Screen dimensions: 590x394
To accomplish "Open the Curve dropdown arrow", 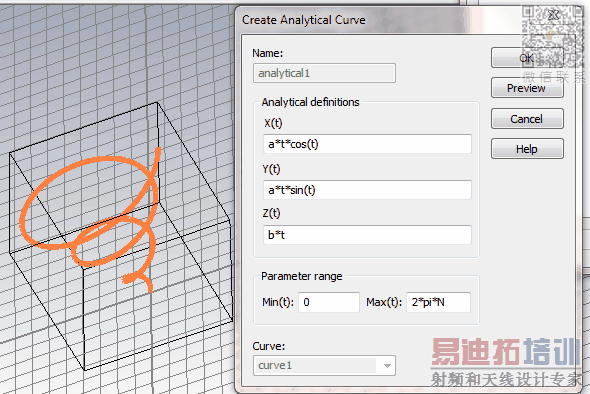I will pyautogui.click(x=387, y=365).
